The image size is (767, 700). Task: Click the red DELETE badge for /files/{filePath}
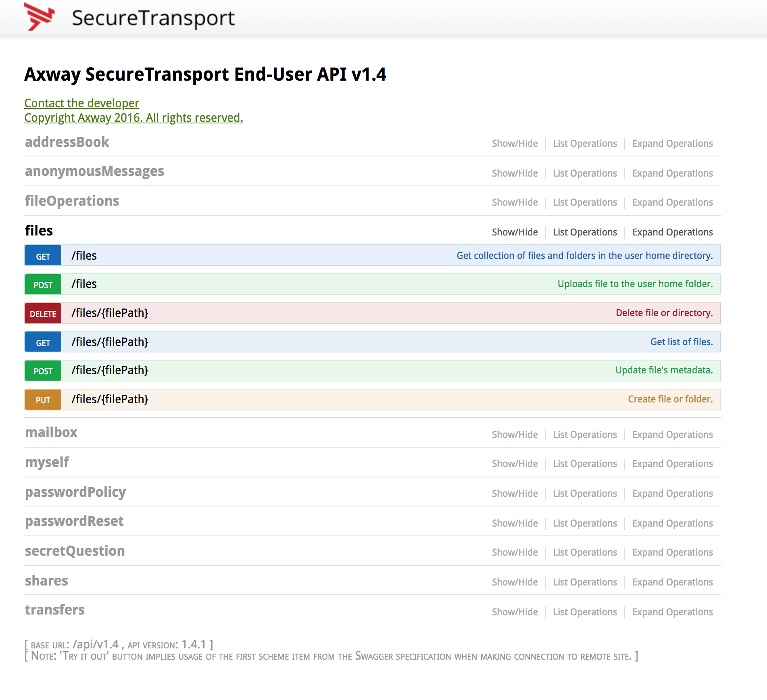click(43, 313)
